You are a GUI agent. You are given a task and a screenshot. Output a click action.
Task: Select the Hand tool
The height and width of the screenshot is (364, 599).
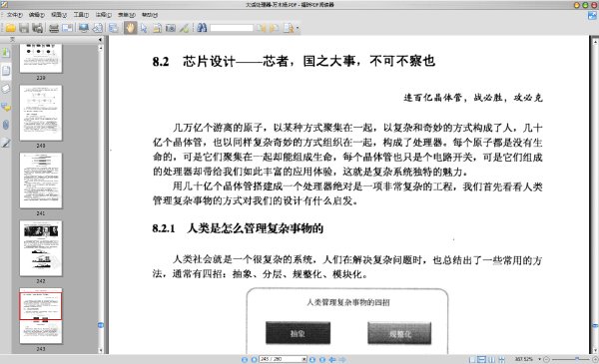click(x=130, y=28)
